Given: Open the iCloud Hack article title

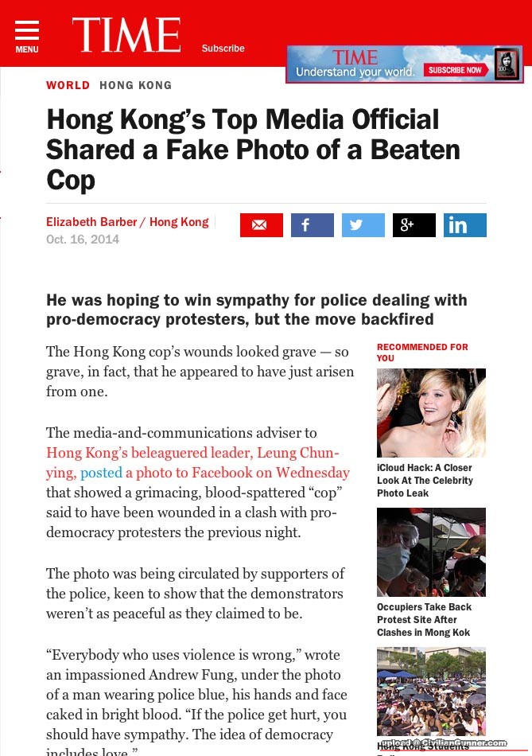Looking at the screenshot, I should coord(425,480).
